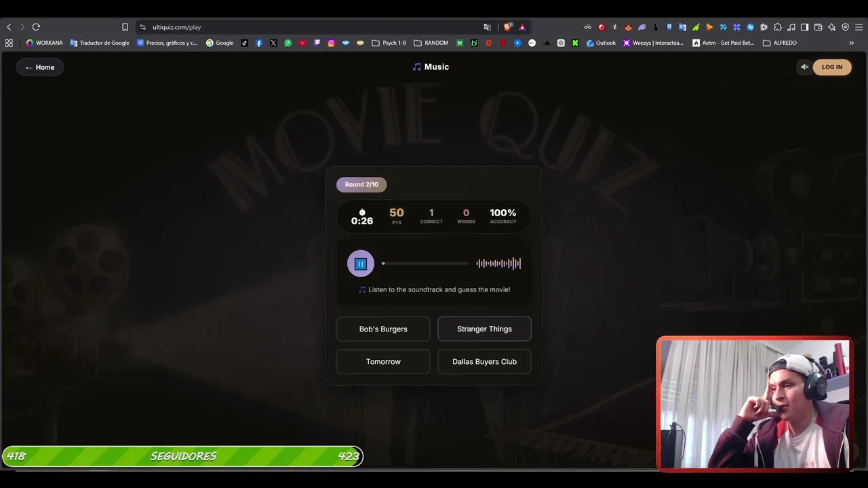Expand the Psych 1-8 bookmark folder
The width and height of the screenshot is (868, 488).
[x=389, y=43]
